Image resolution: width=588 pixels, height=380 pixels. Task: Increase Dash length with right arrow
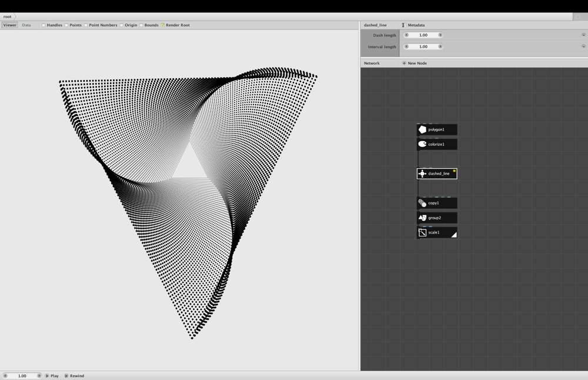tap(440, 35)
